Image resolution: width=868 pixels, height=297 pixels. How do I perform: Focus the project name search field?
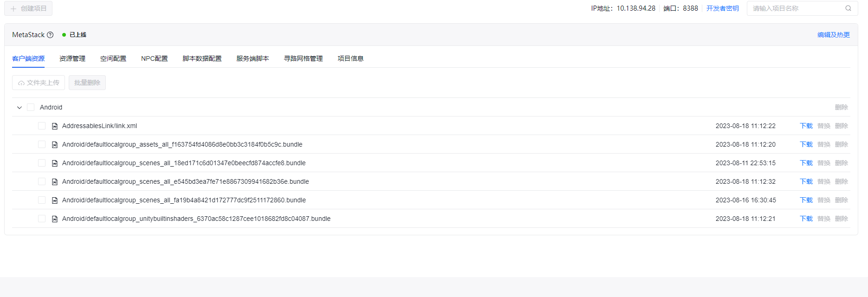796,8
